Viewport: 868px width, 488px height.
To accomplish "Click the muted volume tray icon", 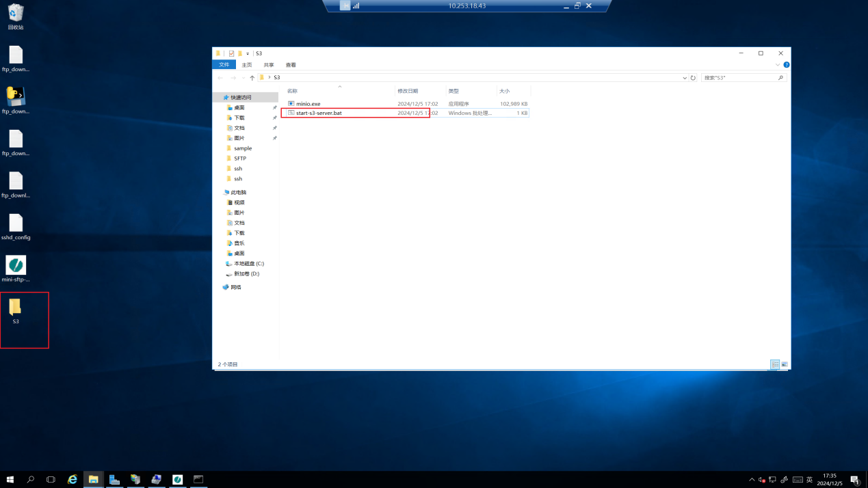I will (762, 480).
